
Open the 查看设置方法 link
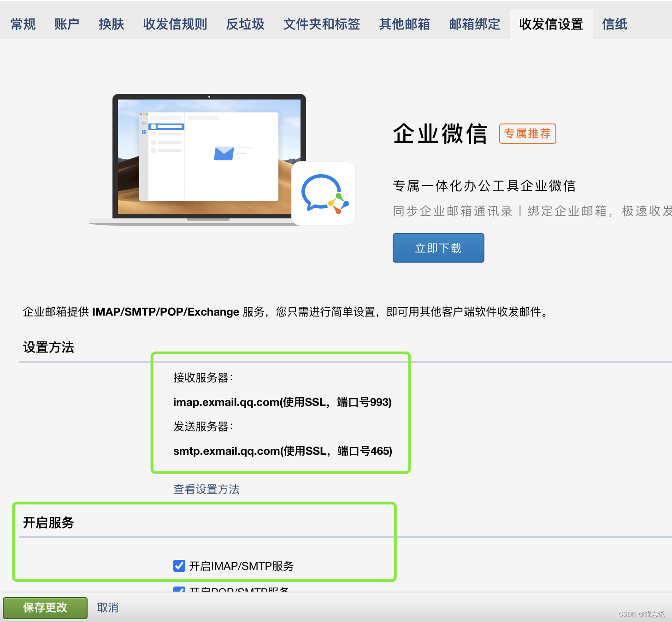point(206,489)
